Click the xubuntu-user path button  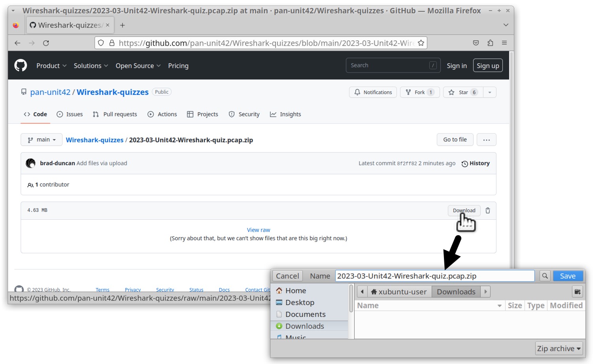click(x=399, y=292)
